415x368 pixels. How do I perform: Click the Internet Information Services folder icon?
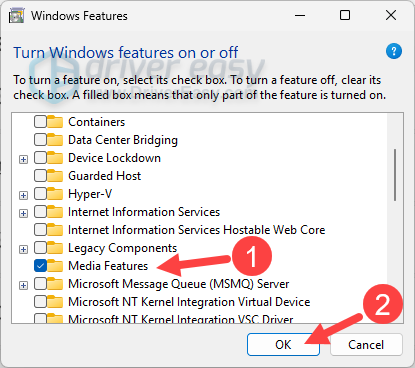[x=55, y=212]
